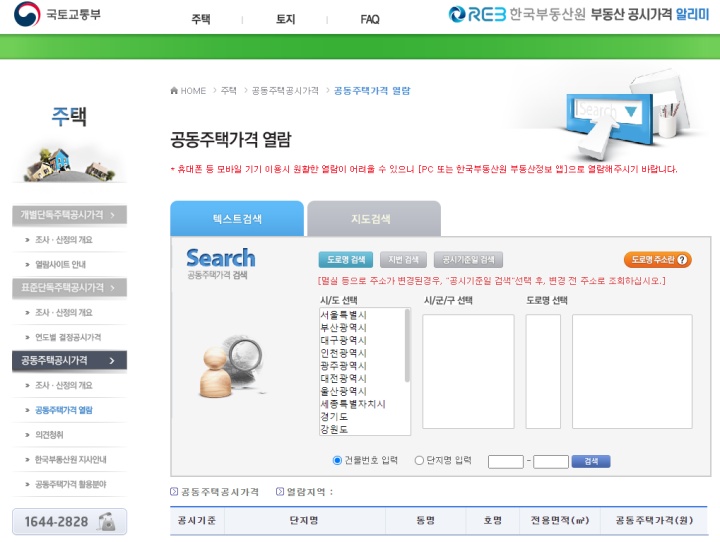Viewport: 720px width, 542px height.
Task: Click the 1644-2828 phone number box
Action: (x=69, y=522)
